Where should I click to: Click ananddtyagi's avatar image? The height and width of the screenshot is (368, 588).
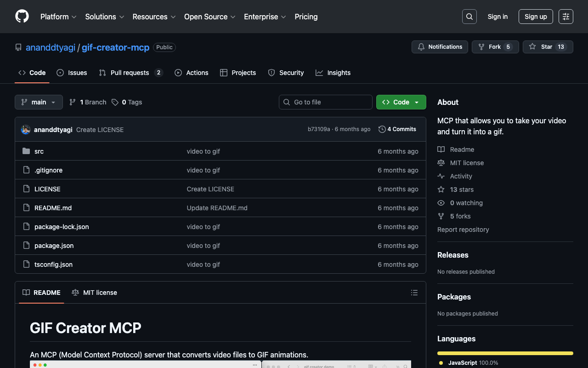26,130
